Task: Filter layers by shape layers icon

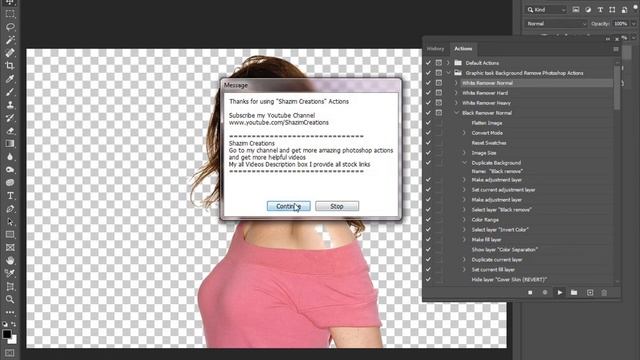Action: [x=612, y=10]
